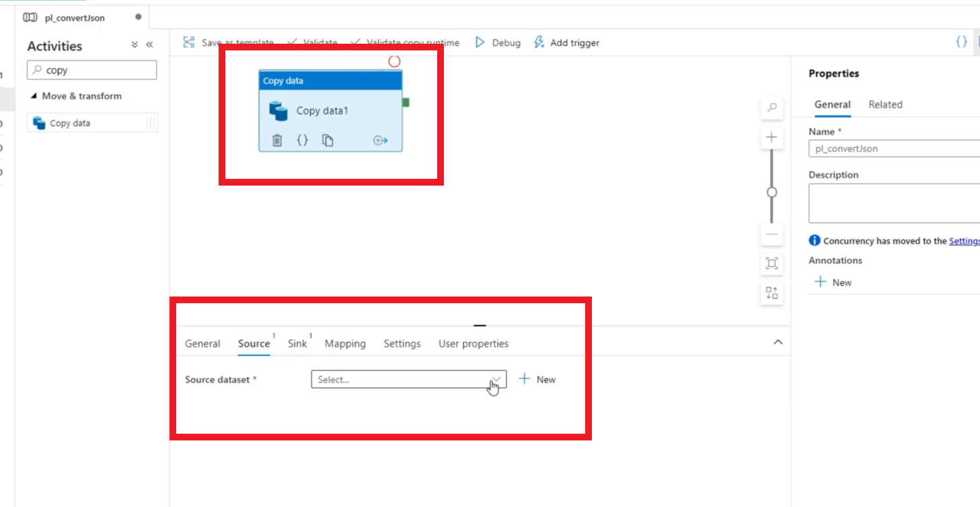Click the auto-align canvas icon
This screenshot has width=980, height=507.
771,293
